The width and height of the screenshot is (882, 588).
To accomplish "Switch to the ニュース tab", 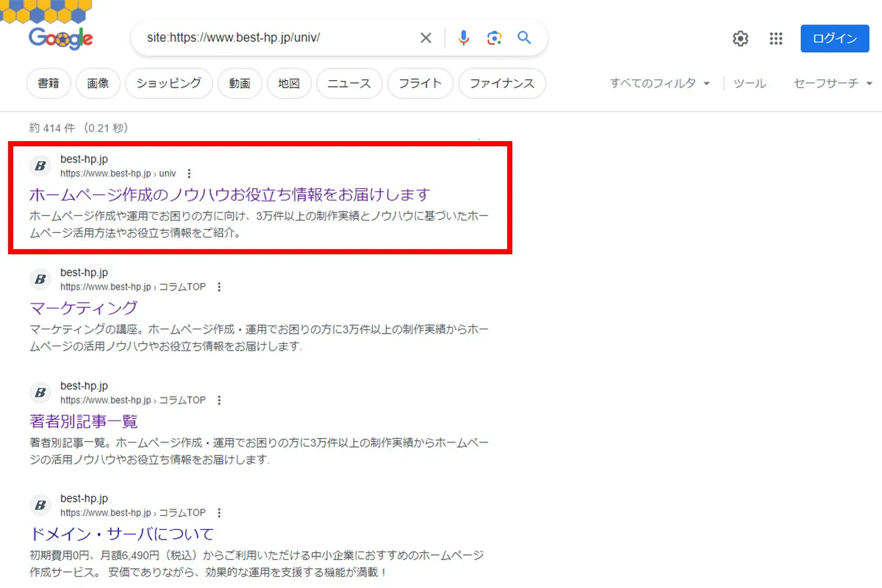I will click(349, 83).
